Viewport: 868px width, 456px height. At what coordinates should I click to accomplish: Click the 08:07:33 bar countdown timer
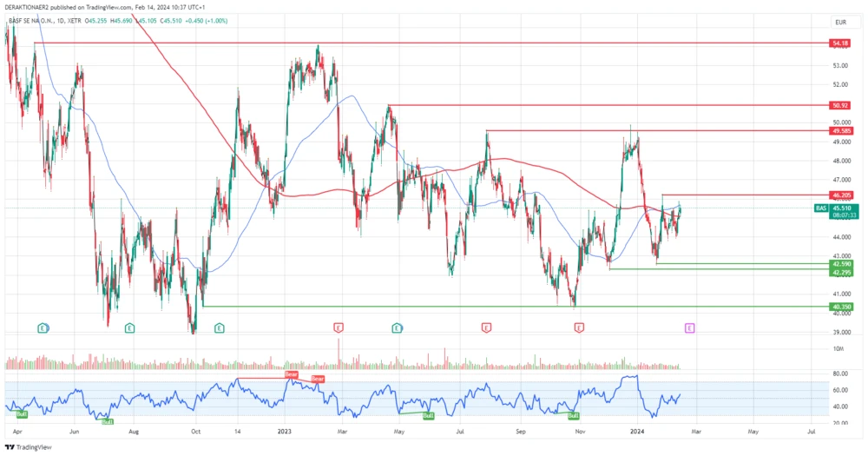(845, 215)
